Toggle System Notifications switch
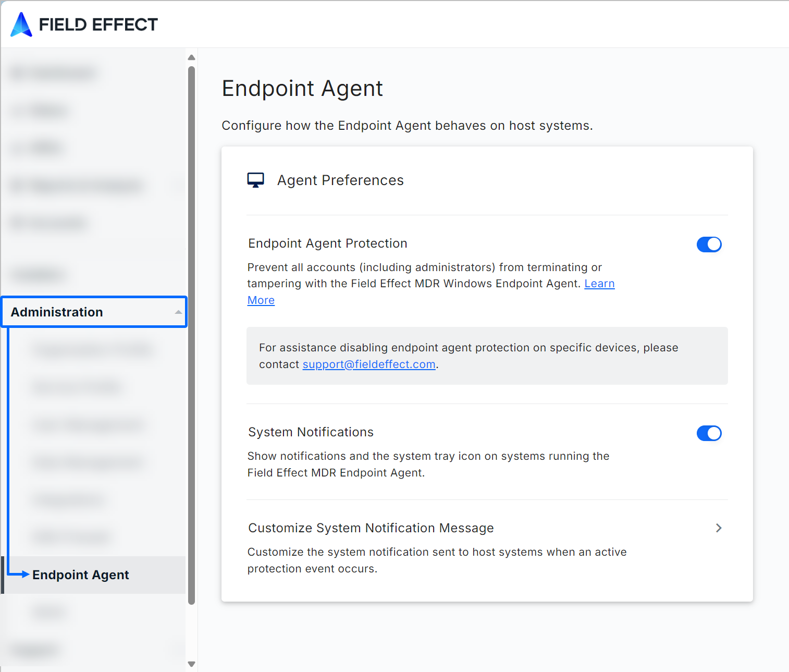789x672 pixels. 709,433
